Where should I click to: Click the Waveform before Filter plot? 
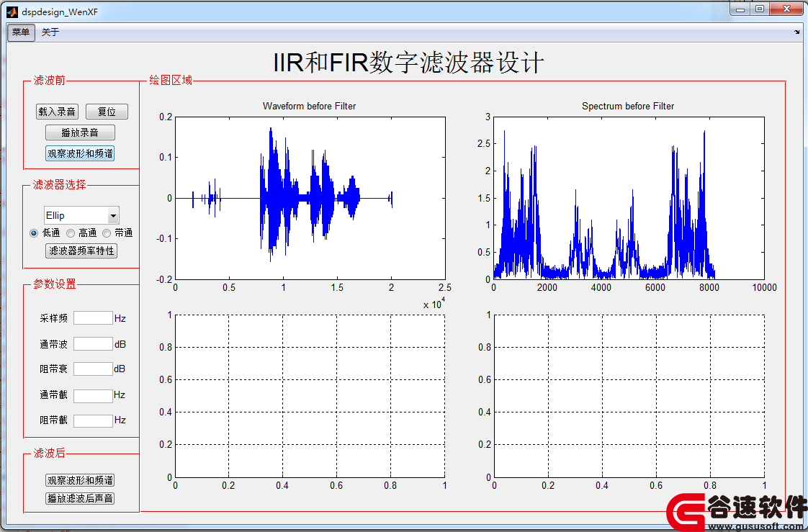(310, 198)
